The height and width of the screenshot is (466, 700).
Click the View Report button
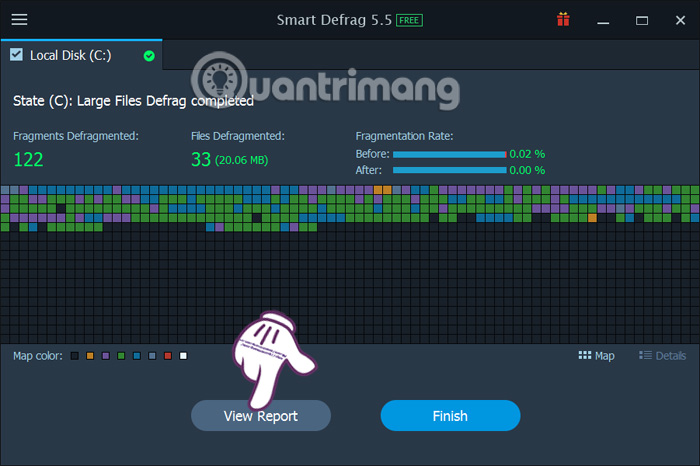(261, 416)
